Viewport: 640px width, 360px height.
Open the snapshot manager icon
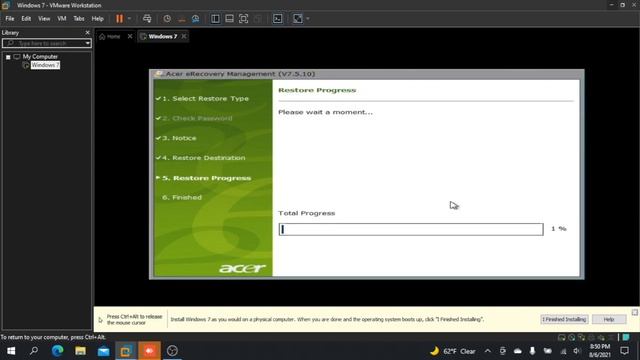click(196, 18)
